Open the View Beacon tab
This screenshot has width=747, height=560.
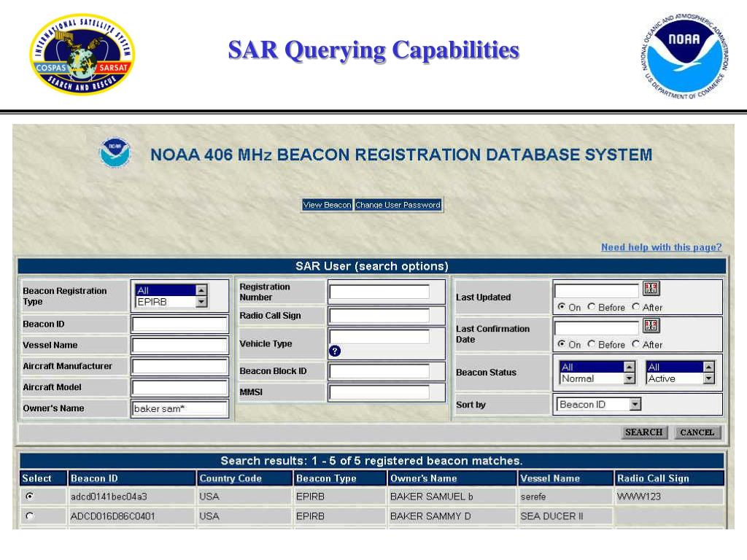click(327, 205)
